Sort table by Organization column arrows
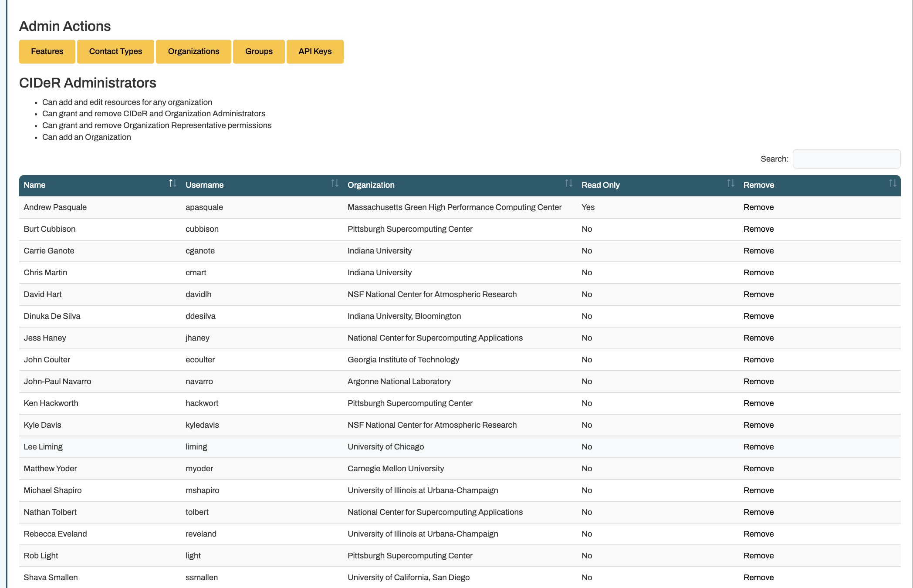The width and height of the screenshot is (913, 588). pos(568,183)
